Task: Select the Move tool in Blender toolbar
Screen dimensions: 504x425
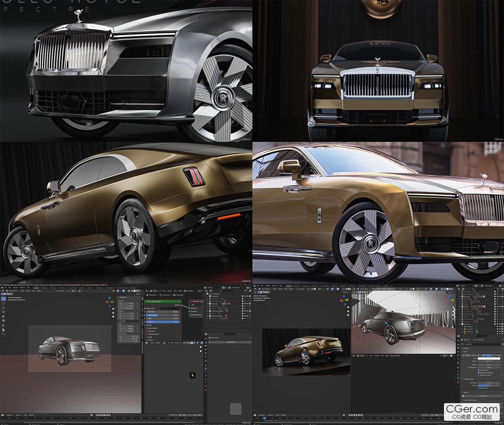Action: click(3, 308)
